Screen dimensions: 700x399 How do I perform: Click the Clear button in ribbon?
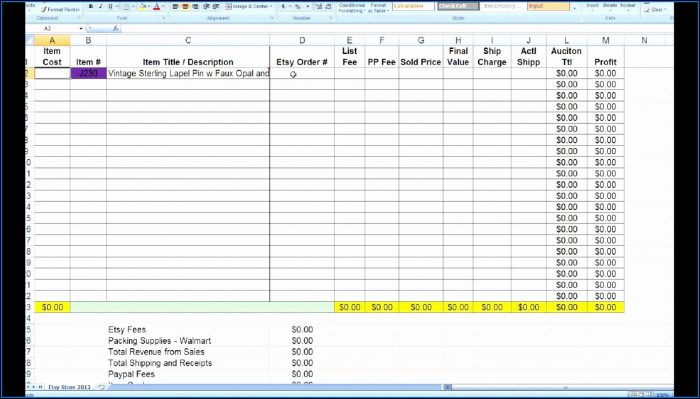(x=655, y=10)
